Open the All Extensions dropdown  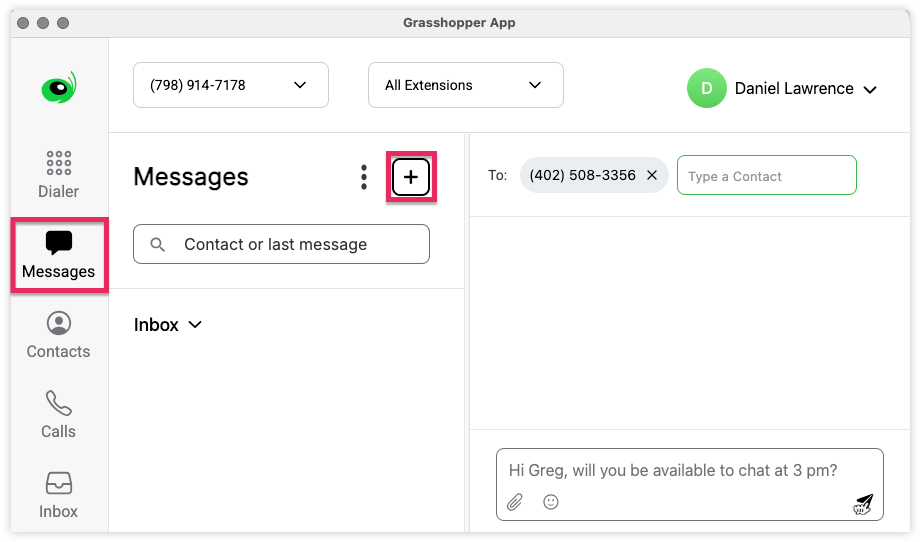[466, 85]
